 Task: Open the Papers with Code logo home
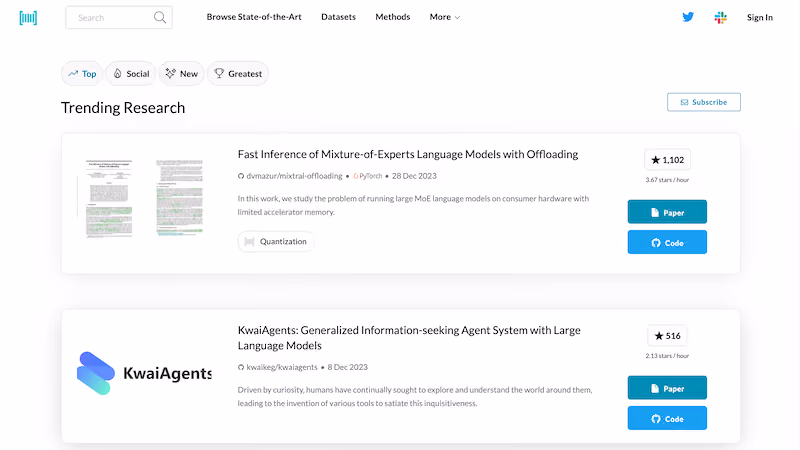[28, 18]
